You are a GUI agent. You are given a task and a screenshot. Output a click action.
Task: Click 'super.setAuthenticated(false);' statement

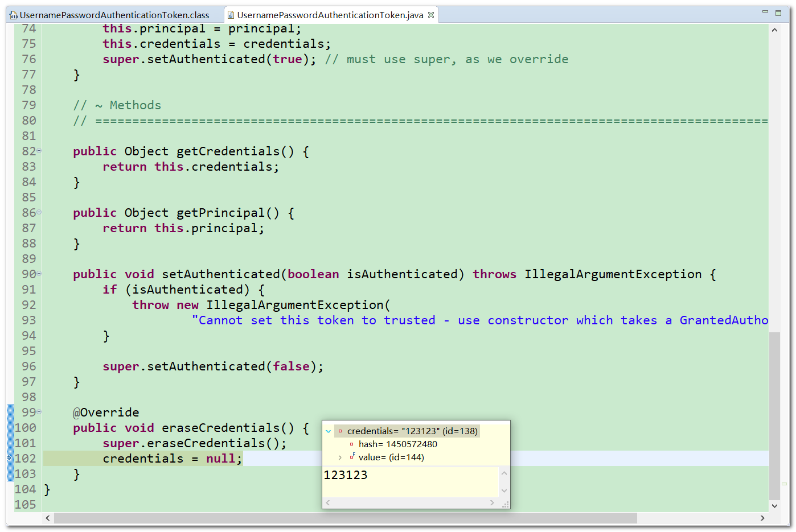(213, 366)
